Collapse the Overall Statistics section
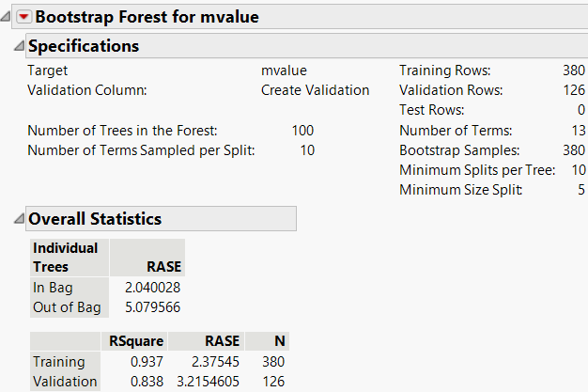 point(19,218)
